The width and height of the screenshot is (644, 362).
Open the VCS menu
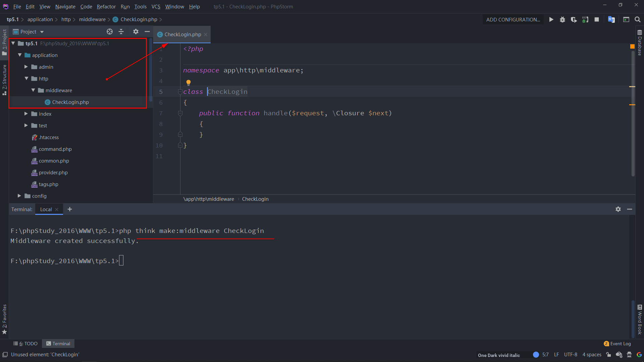156,6
